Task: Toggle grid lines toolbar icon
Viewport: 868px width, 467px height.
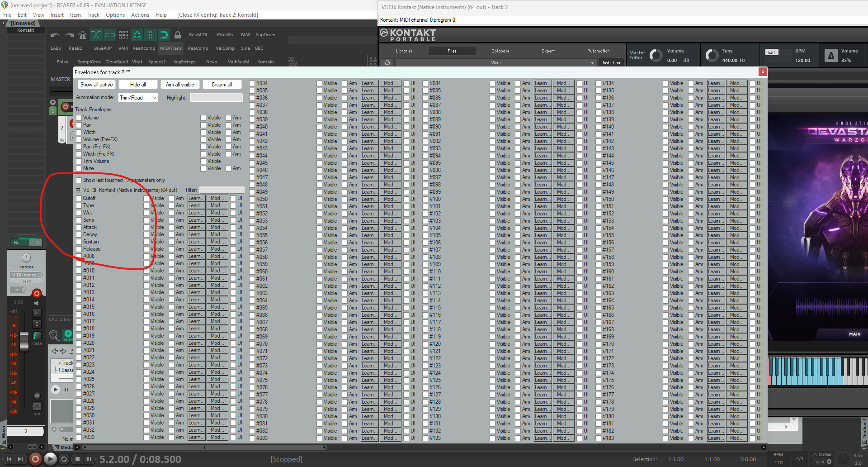Action: coord(151,35)
